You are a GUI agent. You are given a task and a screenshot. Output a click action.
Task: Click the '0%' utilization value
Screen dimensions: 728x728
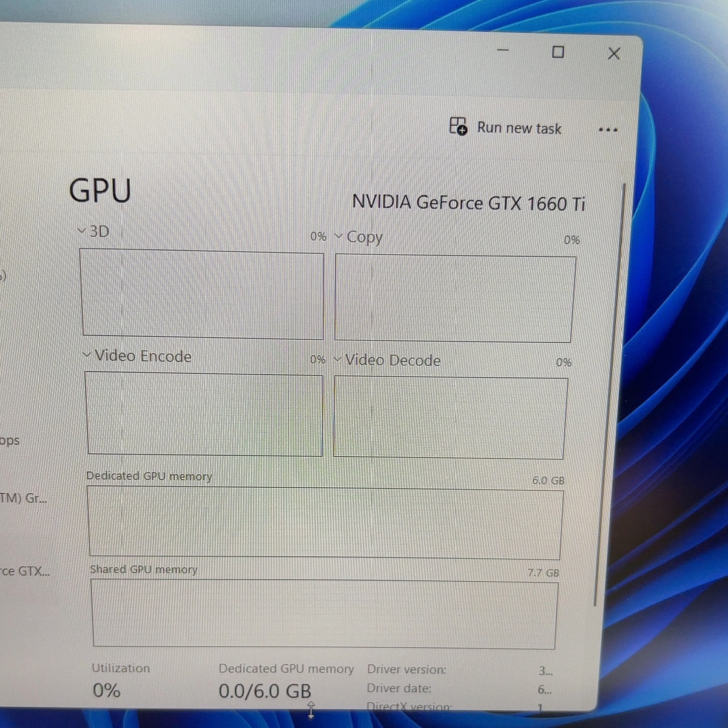(107, 690)
